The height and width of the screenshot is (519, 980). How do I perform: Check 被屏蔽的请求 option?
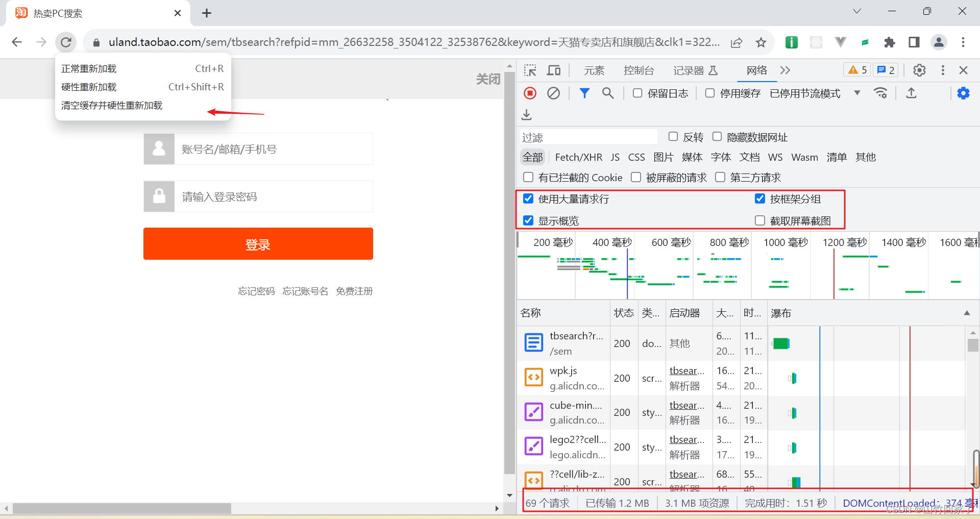(636, 177)
